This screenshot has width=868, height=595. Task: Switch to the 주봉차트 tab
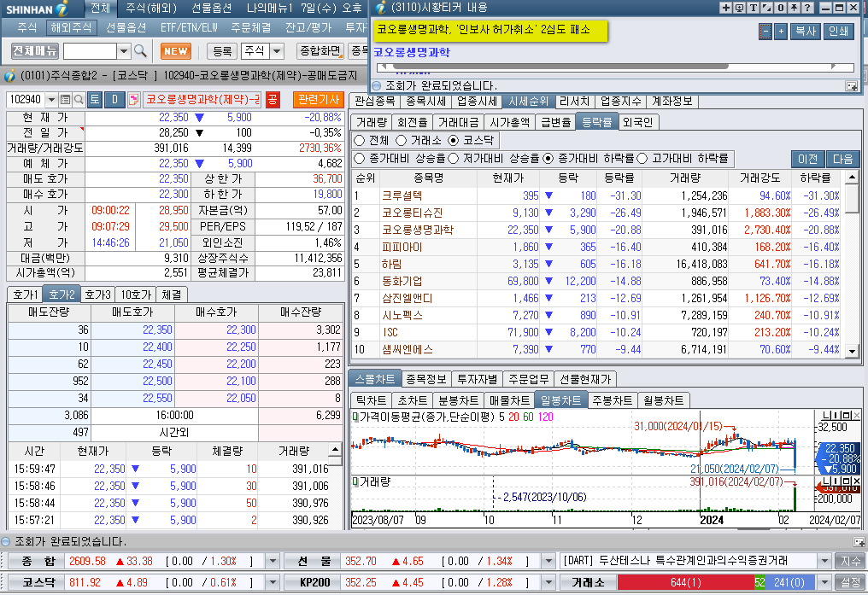[612, 400]
